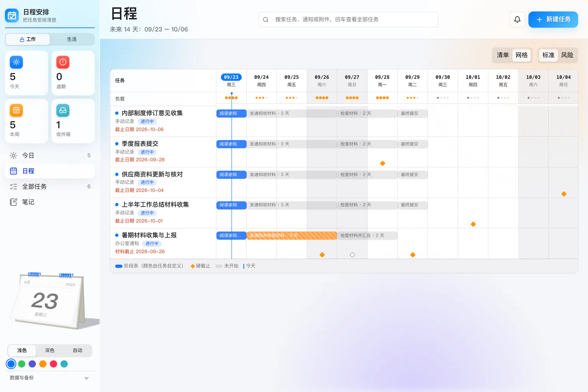Open the 暑期材料收集与上报 task
Image resolution: width=588 pixels, height=392 pixels.
point(149,235)
